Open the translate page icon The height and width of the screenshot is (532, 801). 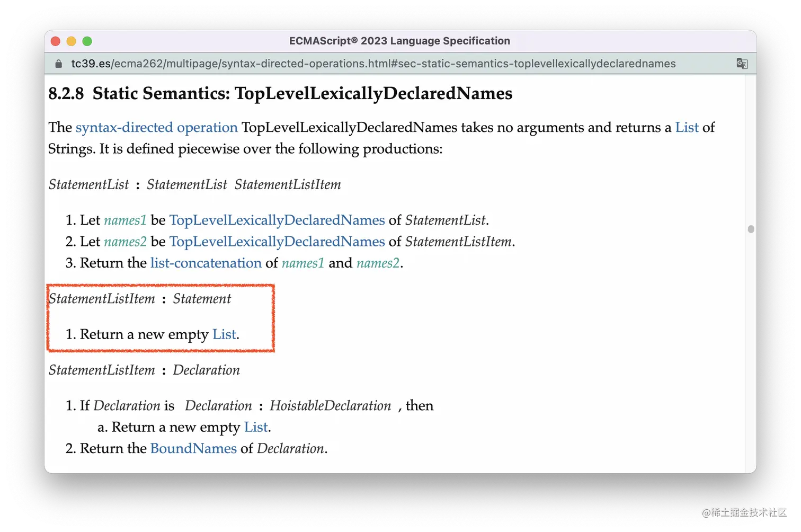click(x=742, y=64)
